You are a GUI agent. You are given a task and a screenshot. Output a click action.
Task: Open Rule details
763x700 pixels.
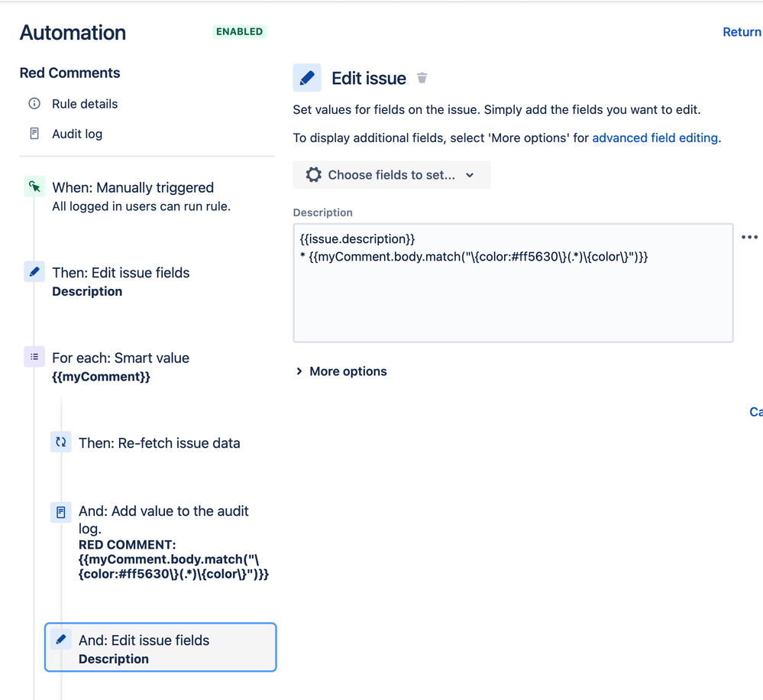[x=85, y=104]
